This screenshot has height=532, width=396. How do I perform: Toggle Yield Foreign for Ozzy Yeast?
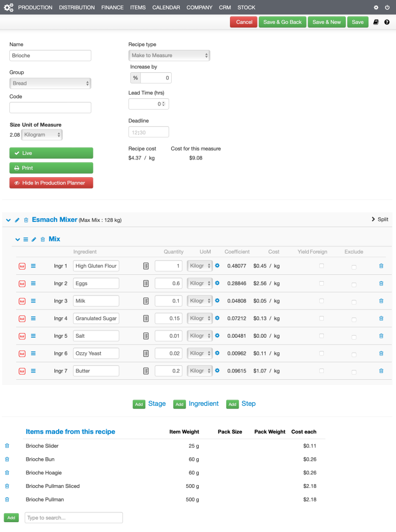pyautogui.click(x=321, y=353)
